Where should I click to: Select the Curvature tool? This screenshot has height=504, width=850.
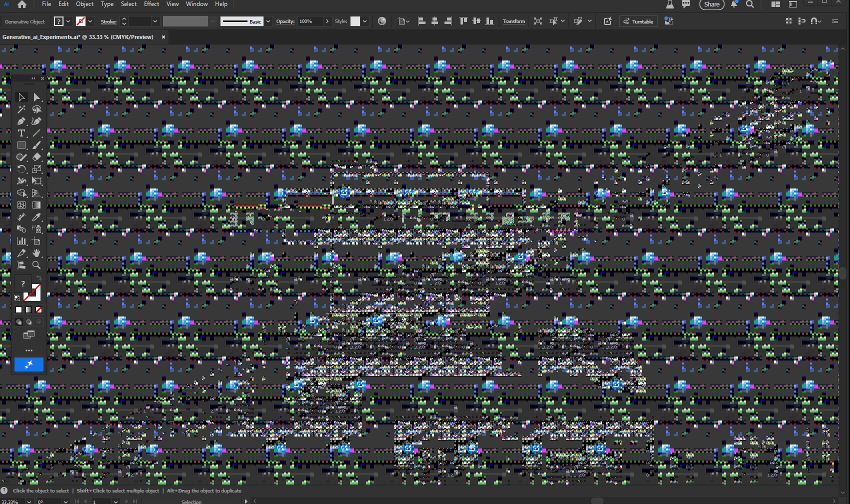point(36,121)
